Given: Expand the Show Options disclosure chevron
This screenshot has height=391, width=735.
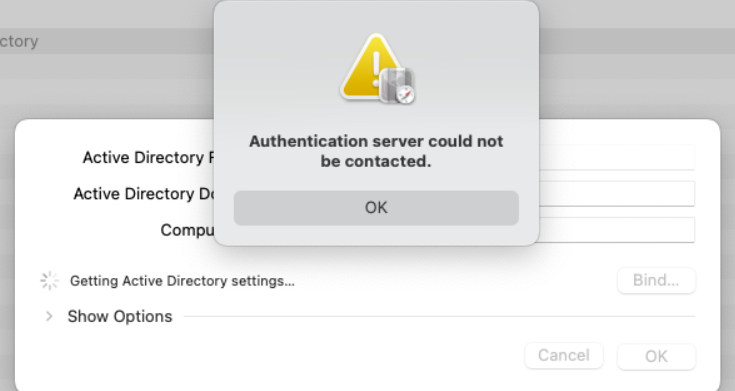Looking at the screenshot, I should point(49,316).
